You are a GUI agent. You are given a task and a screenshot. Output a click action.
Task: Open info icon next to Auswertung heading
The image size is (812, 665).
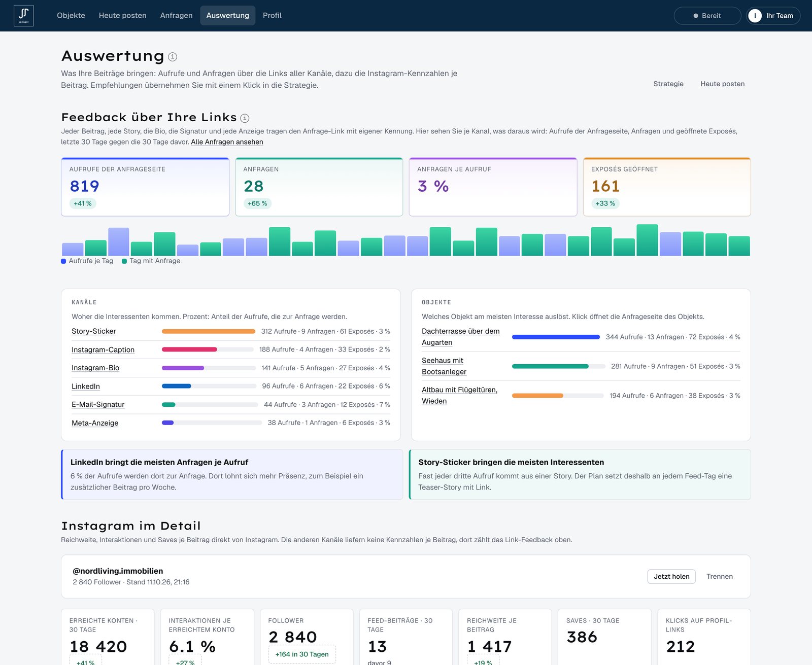[173, 57]
